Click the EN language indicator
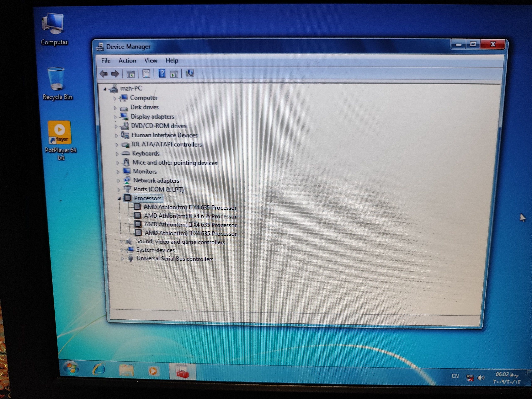The width and height of the screenshot is (532, 399). [455, 376]
